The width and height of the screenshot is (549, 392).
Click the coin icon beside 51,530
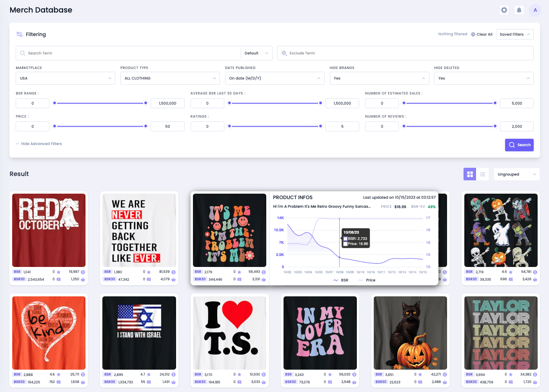click(264, 375)
